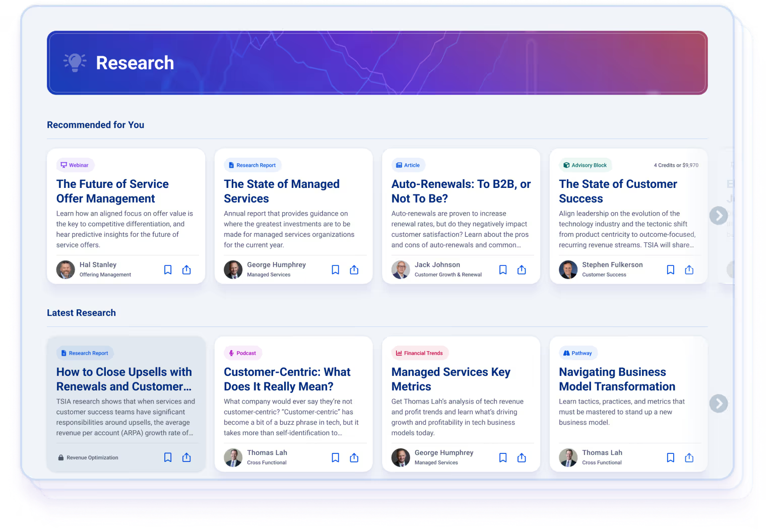Click the Revenue Optimization label
The image size is (774, 532).
92,458
